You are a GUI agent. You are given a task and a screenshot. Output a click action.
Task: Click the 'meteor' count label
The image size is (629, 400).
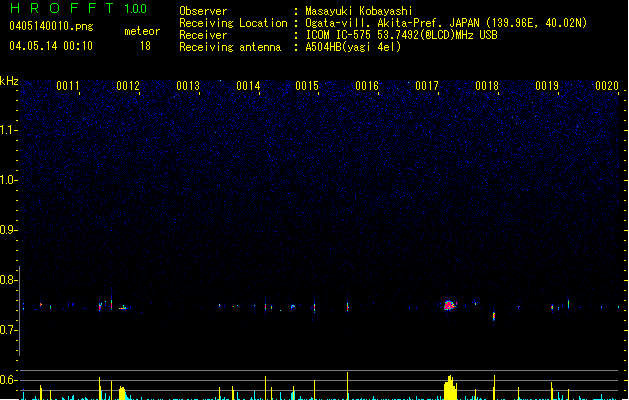[x=142, y=31]
